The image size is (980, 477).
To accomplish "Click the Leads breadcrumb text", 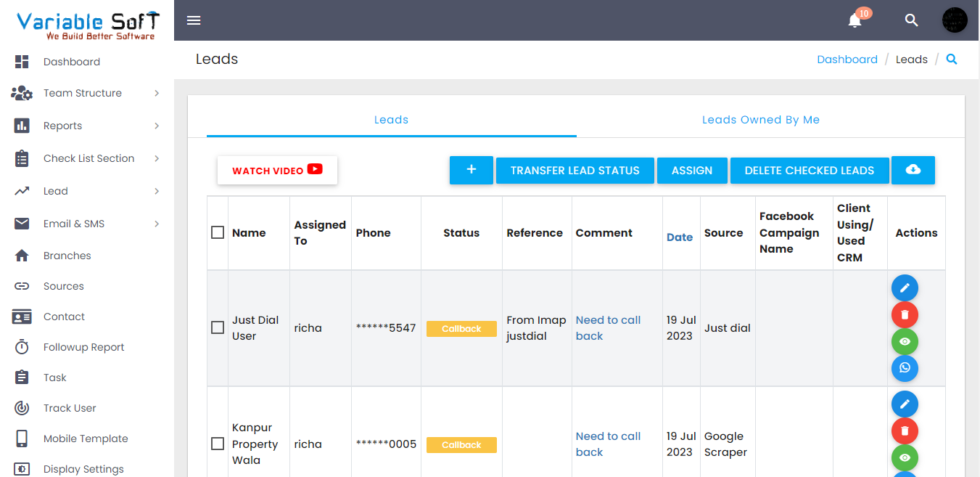I will (912, 60).
